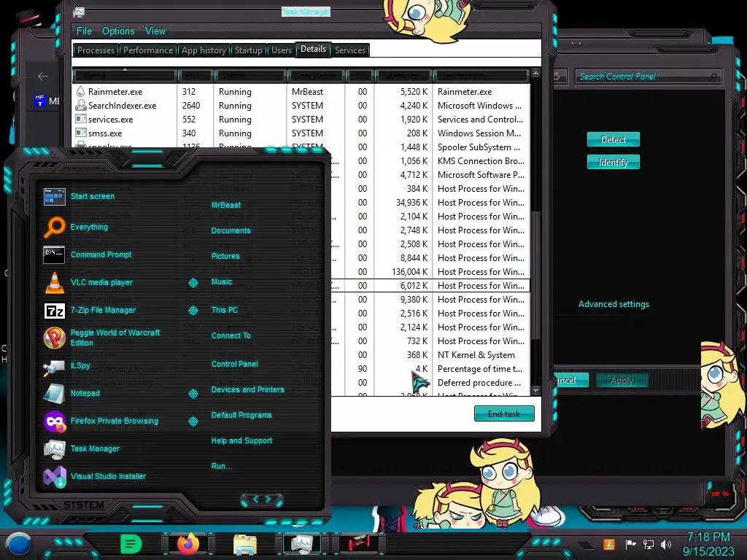Switch to App history tab
This screenshot has height=560, width=747.
[204, 50]
